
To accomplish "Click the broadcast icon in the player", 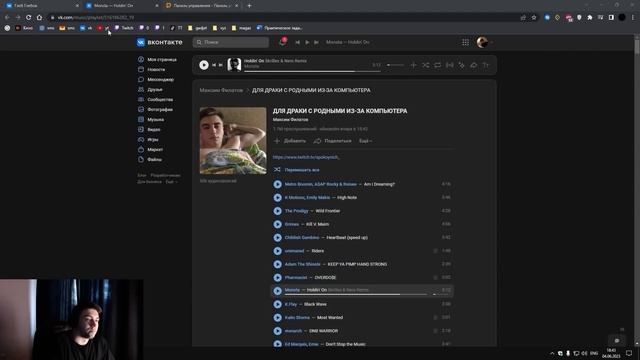I will (x=449, y=65).
